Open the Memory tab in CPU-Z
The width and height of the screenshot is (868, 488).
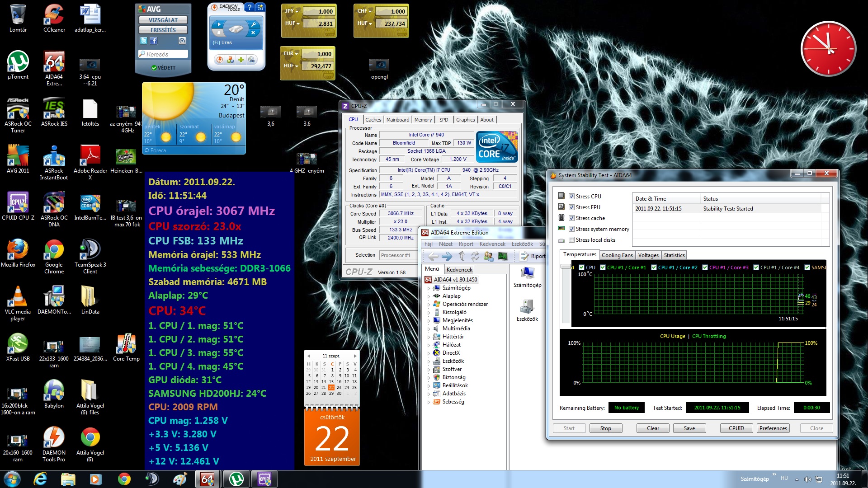(x=423, y=120)
